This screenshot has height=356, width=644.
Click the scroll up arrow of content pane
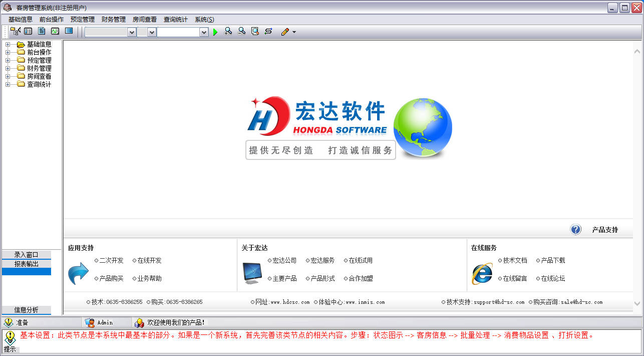click(x=637, y=51)
